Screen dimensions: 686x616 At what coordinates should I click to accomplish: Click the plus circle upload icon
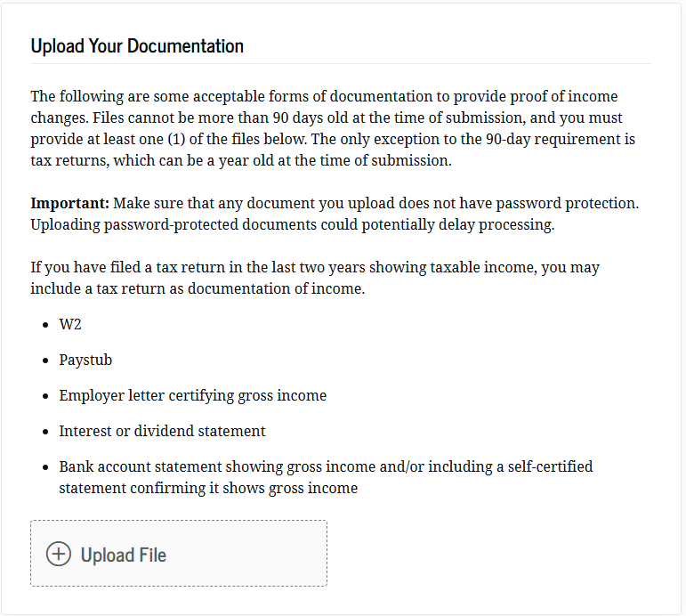58,554
